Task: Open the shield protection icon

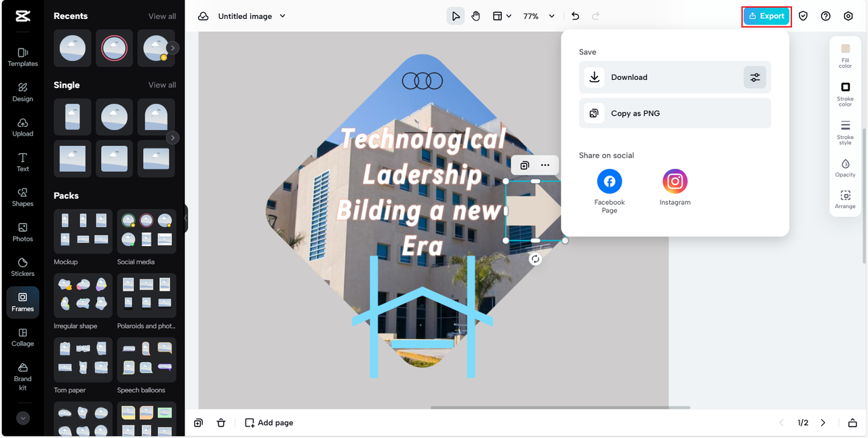Action: [803, 16]
